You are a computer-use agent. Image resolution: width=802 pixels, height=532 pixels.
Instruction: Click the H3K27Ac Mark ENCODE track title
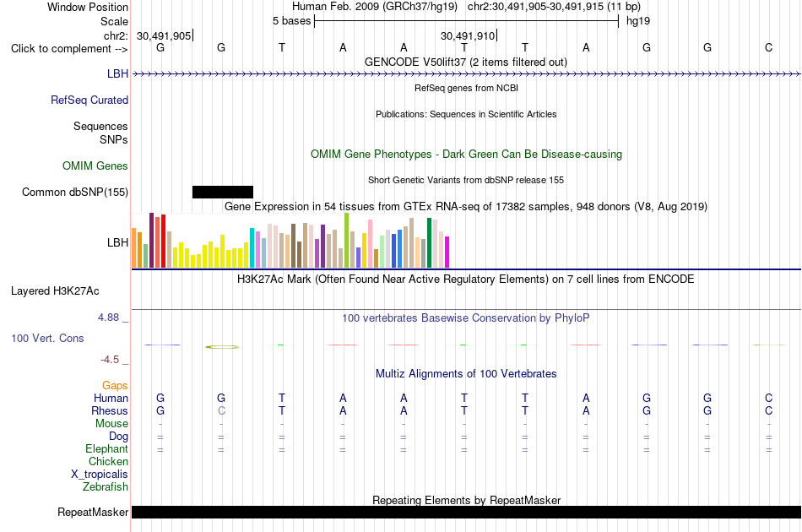click(x=466, y=279)
